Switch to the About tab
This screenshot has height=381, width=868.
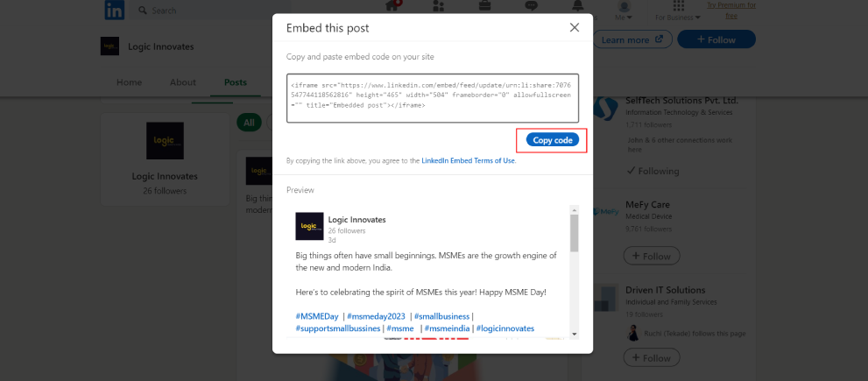(x=183, y=82)
